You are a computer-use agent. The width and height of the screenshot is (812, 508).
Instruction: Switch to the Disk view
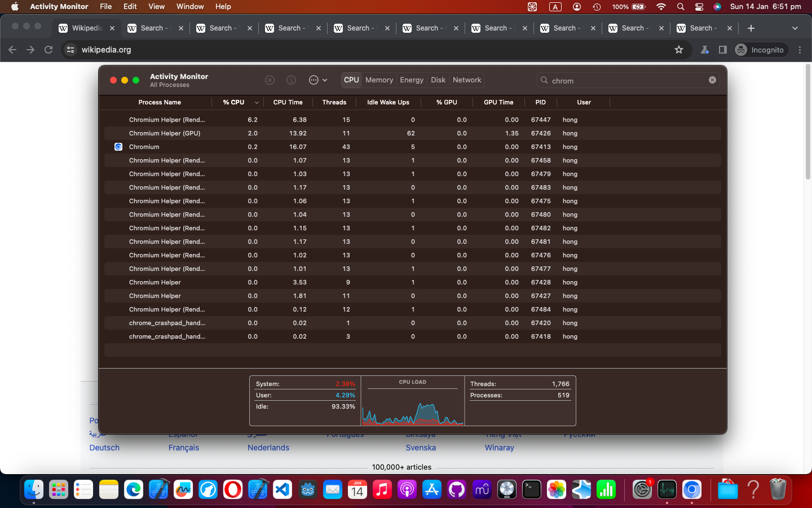[x=438, y=80]
